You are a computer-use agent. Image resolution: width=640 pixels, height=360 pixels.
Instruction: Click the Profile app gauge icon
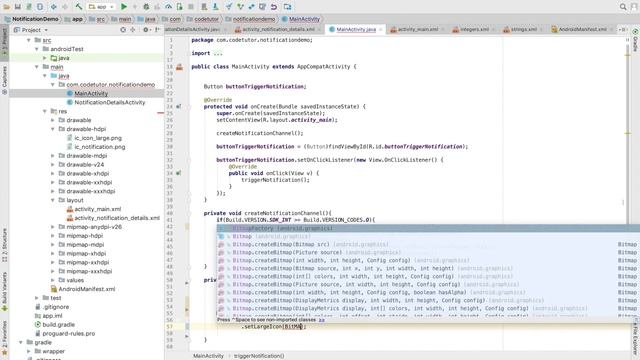coord(168,7)
